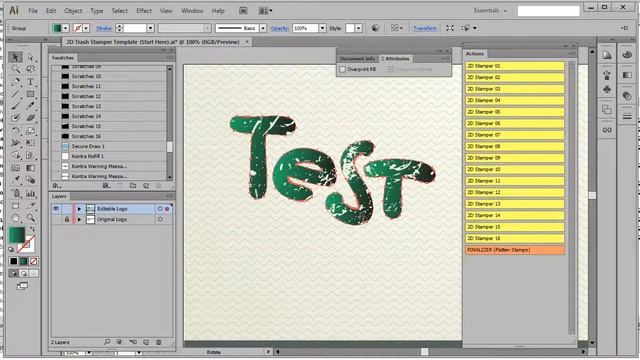Run the 2D Stamper 08 action
The image size is (640, 360).
point(515,146)
